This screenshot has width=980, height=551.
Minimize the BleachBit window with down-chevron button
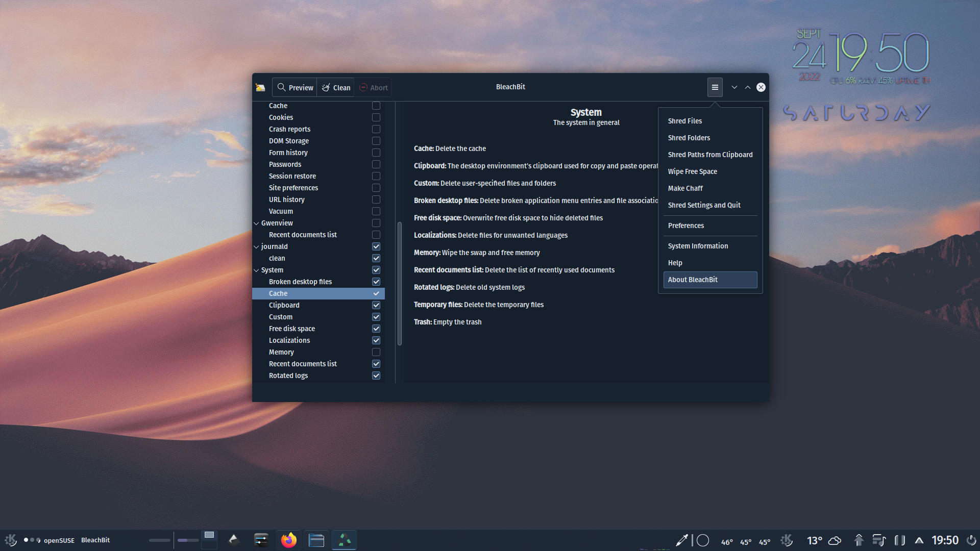[734, 87]
